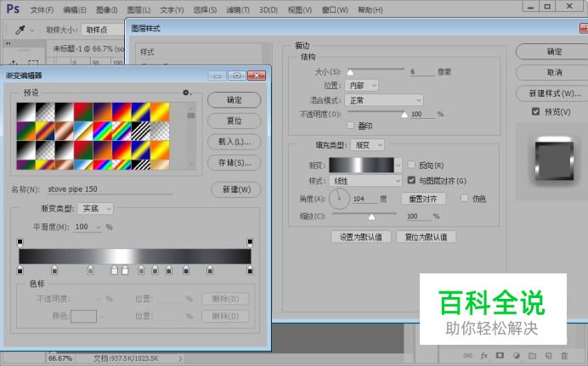The width and height of the screenshot is (588, 366).
Task: Open the 编辑(E) menu
Action: tap(75, 9)
